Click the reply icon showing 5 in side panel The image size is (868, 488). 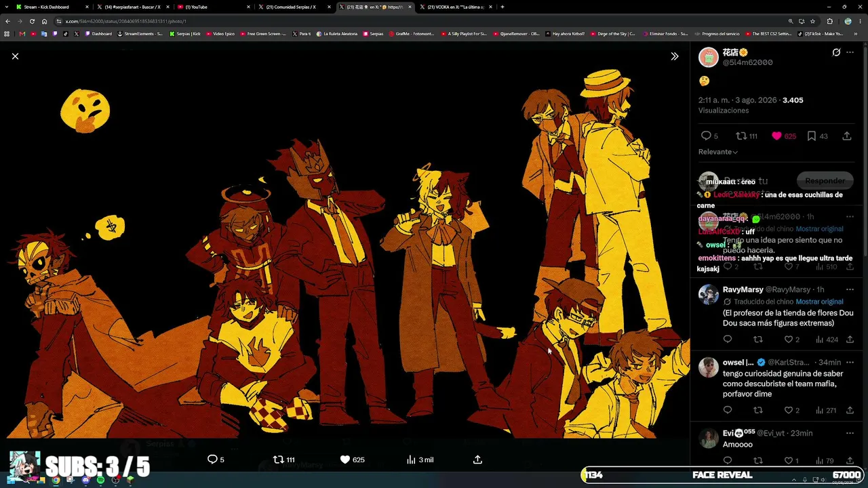click(709, 136)
